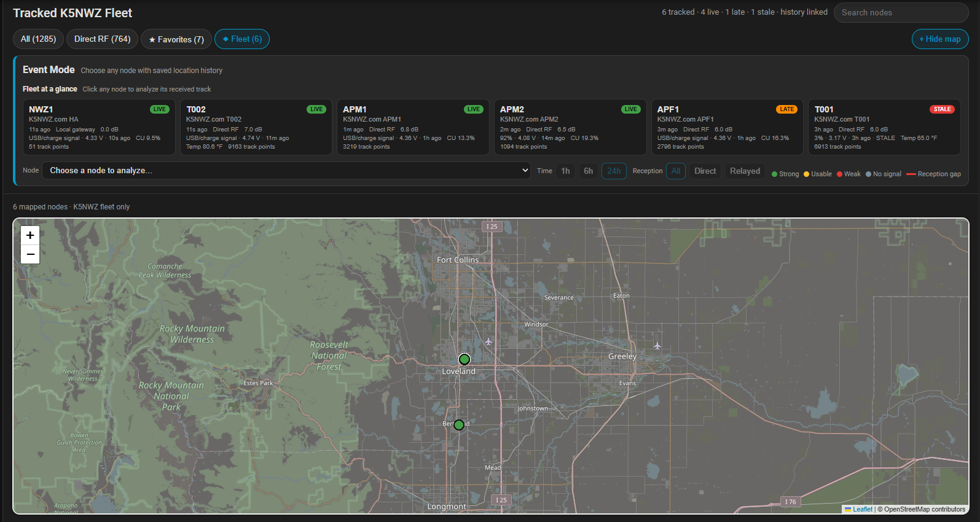Click "6 mapped nodes · K5NWZ fleet only" text

(x=71, y=207)
